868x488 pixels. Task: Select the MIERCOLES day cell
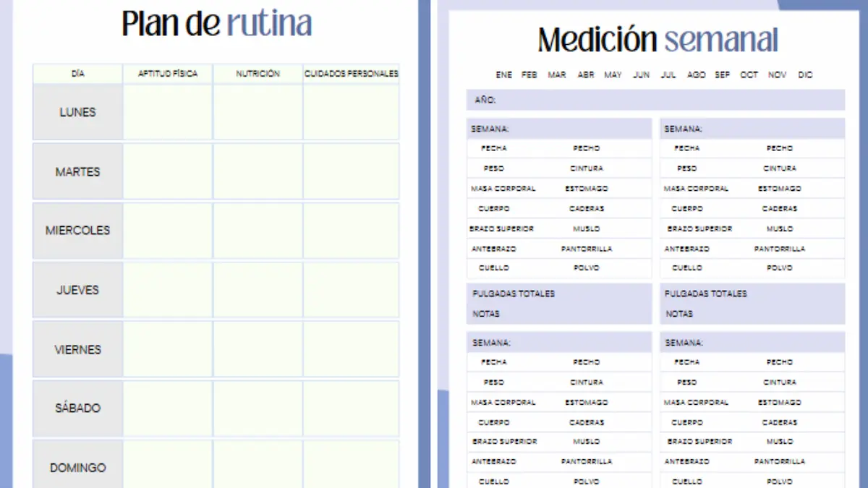(x=77, y=231)
